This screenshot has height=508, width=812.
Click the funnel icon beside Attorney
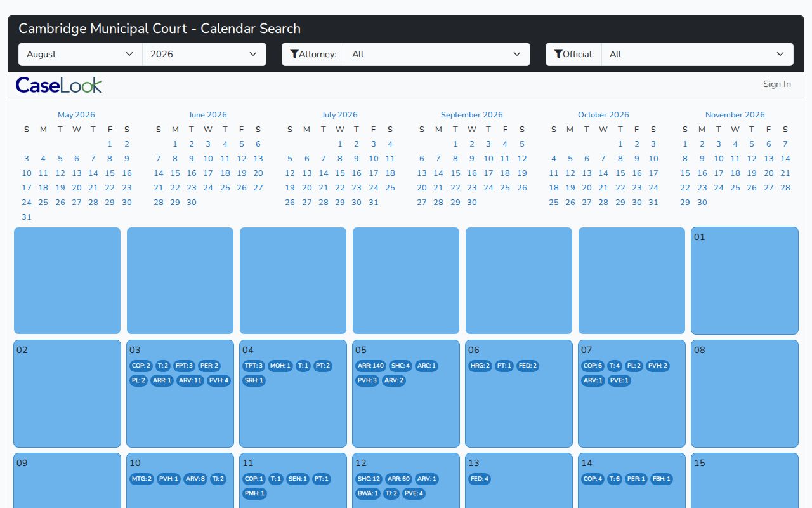(x=294, y=54)
